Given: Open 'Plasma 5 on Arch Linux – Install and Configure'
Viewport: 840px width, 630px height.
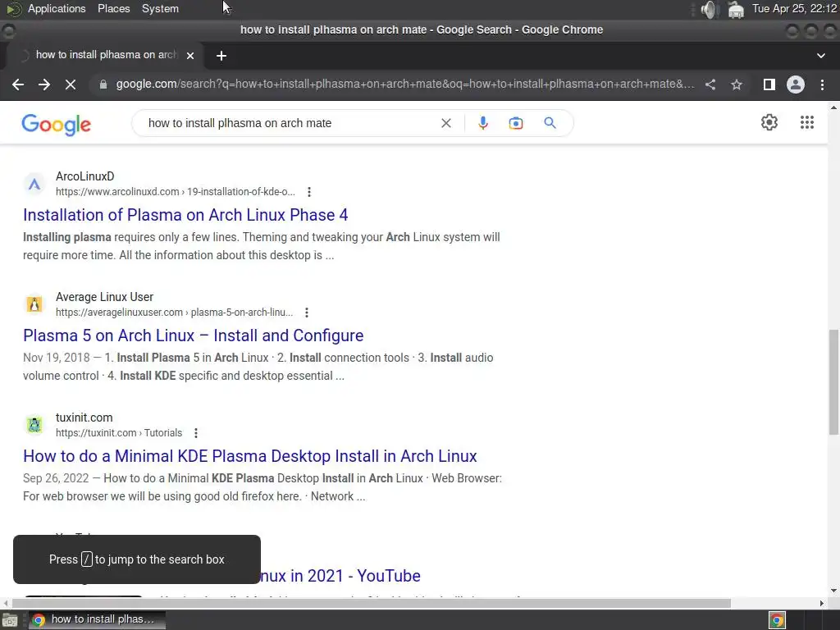Looking at the screenshot, I should coord(194,336).
